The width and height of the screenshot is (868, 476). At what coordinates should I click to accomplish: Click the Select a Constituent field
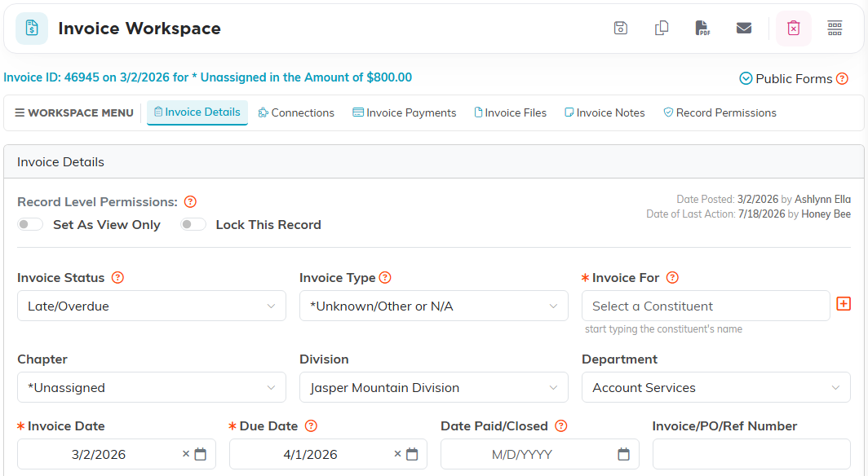(706, 306)
